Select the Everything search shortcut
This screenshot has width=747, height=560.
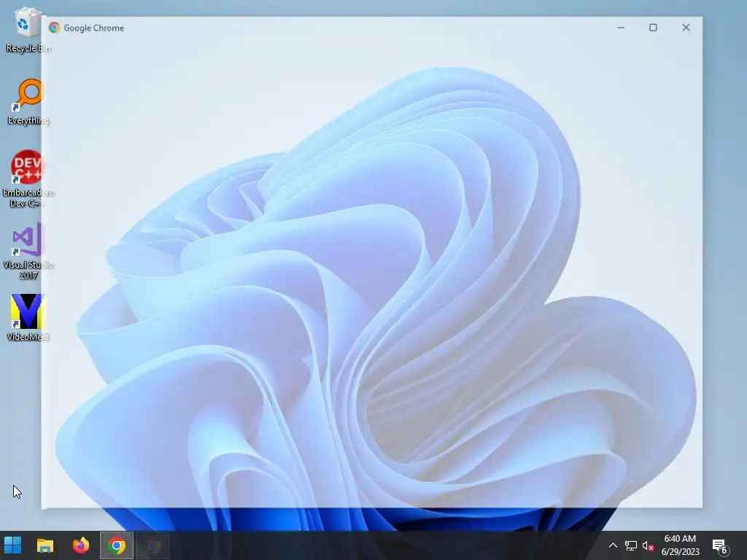(28, 102)
